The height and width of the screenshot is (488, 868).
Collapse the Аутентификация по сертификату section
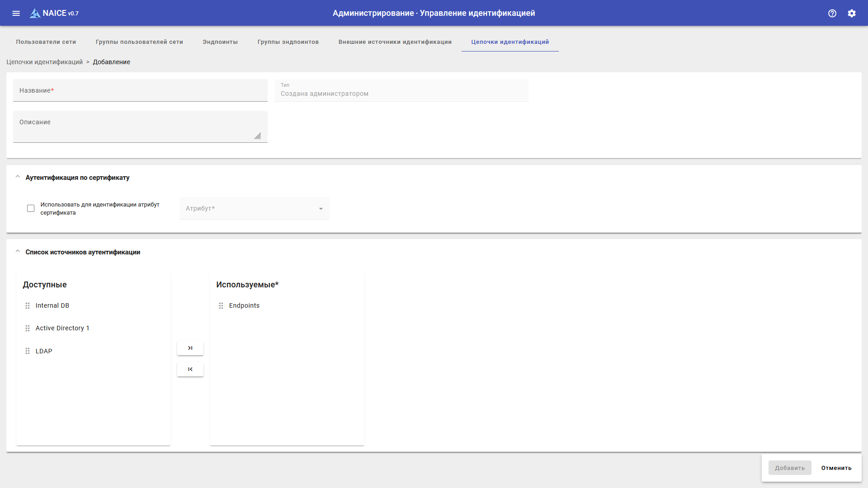[18, 177]
